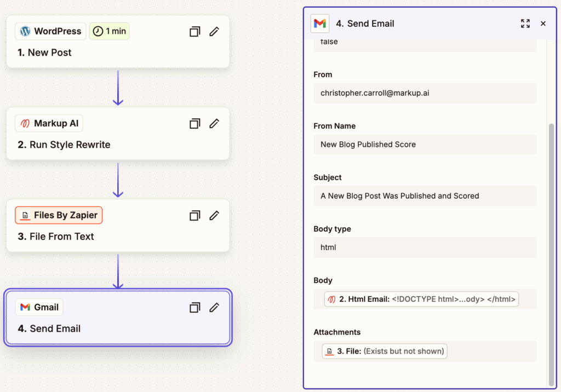
Task: Click the copy icon on File From Text step
Action: [194, 216]
